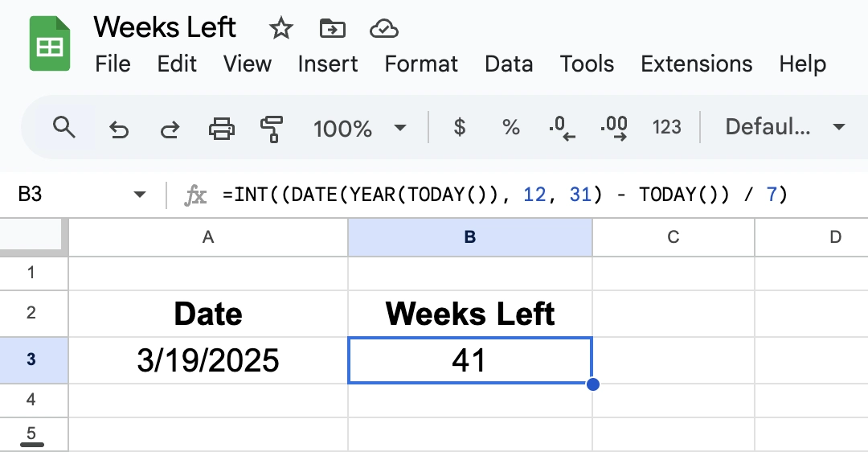Viewport: 868px width, 452px height.
Task: Activate the paint format roller
Action: [272, 128]
